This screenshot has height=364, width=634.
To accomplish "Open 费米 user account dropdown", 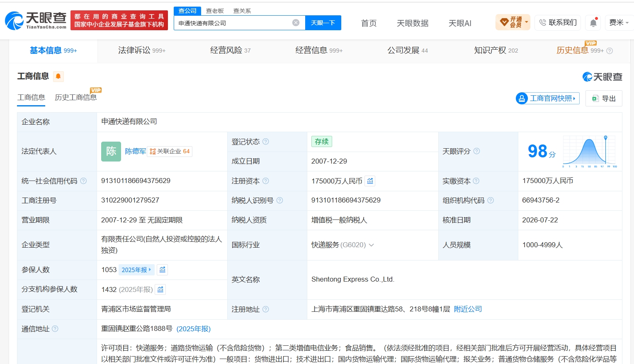I will (x=618, y=22).
